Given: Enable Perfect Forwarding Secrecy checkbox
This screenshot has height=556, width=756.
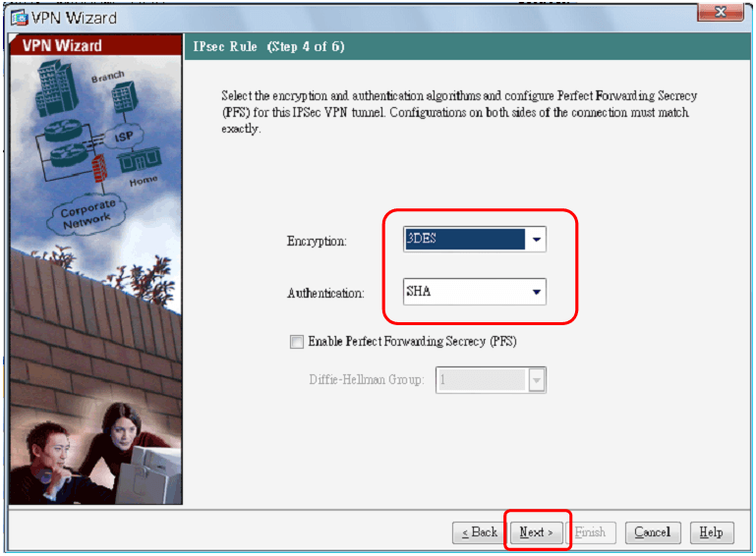Looking at the screenshot, I should pyautogui.click(x=297, y=342).
